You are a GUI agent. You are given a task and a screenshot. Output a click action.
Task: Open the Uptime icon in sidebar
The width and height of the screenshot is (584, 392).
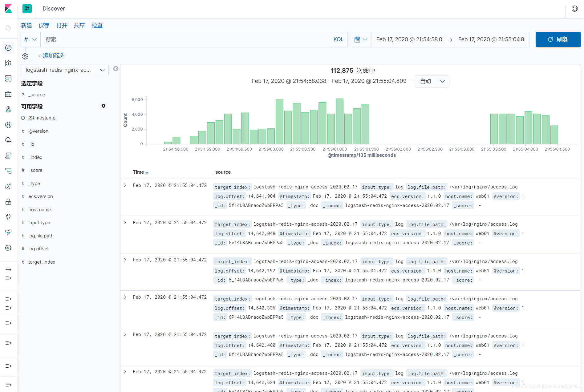pyautogui.click(x=8, y=186)
